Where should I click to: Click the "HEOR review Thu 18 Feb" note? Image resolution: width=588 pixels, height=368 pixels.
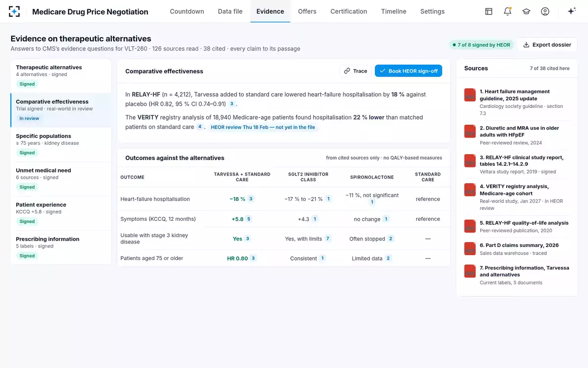[x=263, y=127]
